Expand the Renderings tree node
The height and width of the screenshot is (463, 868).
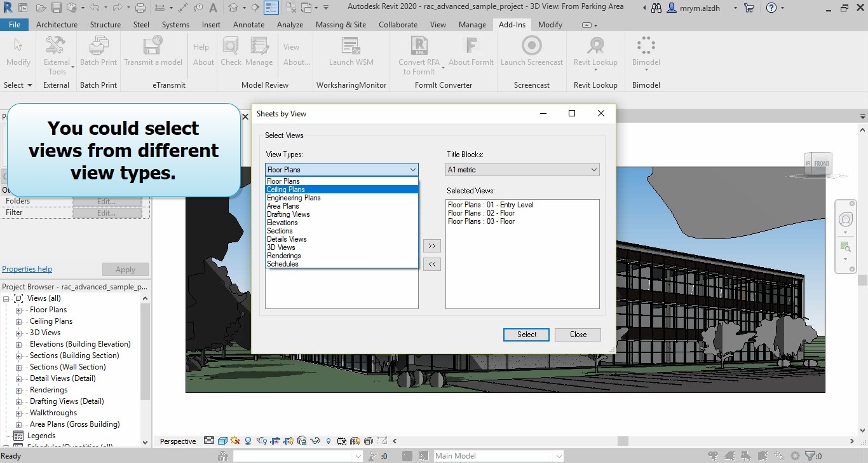(18, 390)
